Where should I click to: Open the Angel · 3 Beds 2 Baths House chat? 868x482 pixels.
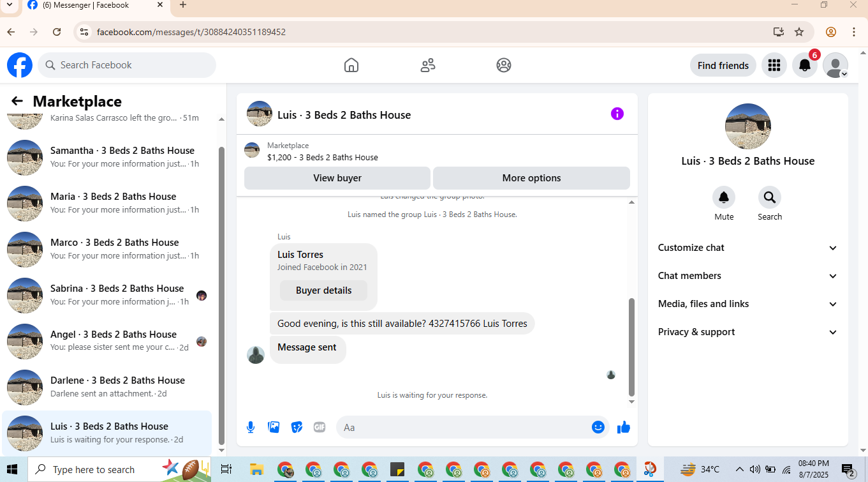107,342
